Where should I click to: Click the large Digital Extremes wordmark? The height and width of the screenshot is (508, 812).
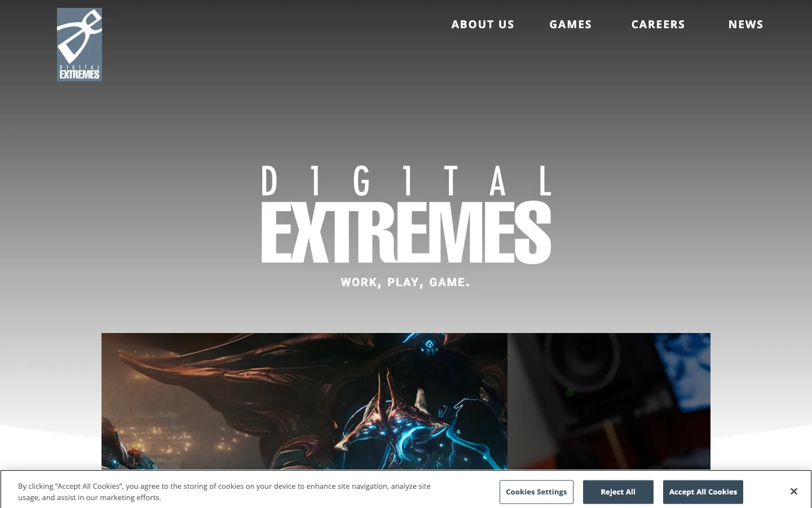[406, 214]
